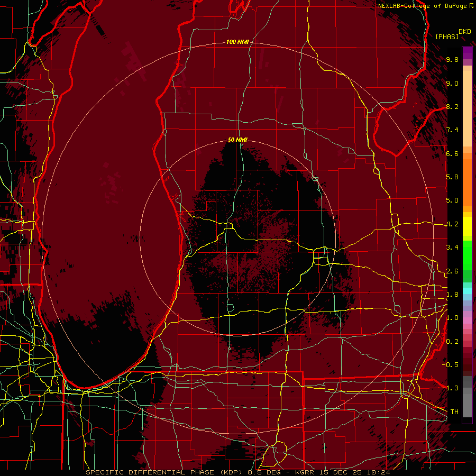
Task: Click the cyan segment of the color bar
Action: [x=467, y=291]
